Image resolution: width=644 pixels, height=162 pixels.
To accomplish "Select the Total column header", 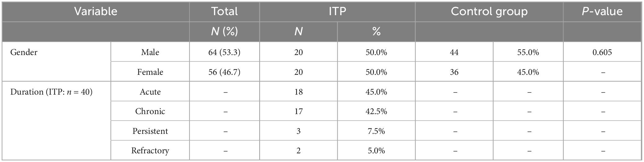I will (x=224, y=11).
